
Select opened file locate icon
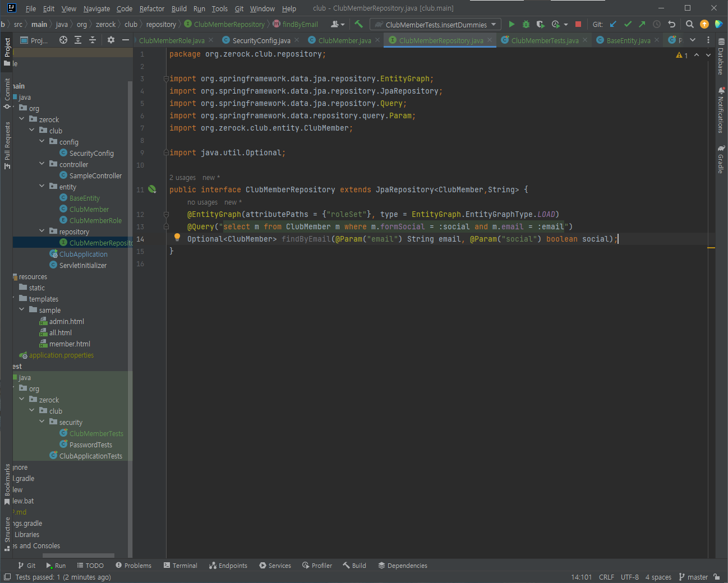(63, 40)
